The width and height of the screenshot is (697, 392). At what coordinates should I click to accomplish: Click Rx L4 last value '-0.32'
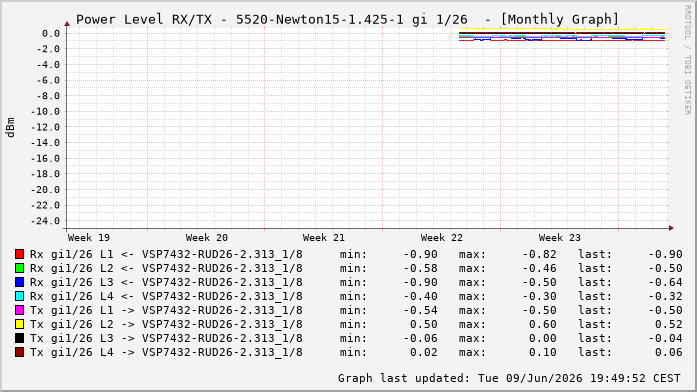(665, 296)
